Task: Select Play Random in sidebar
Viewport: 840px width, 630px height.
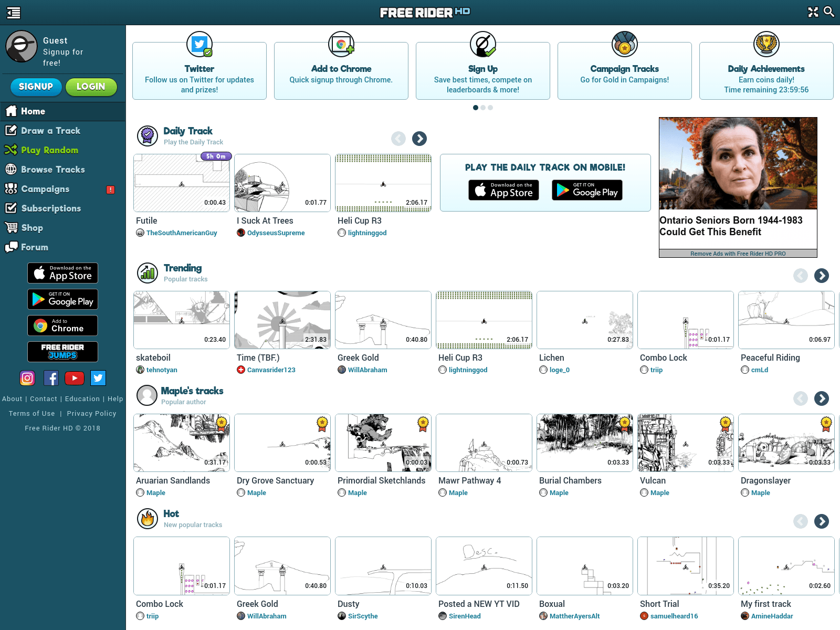Action: 63,150
